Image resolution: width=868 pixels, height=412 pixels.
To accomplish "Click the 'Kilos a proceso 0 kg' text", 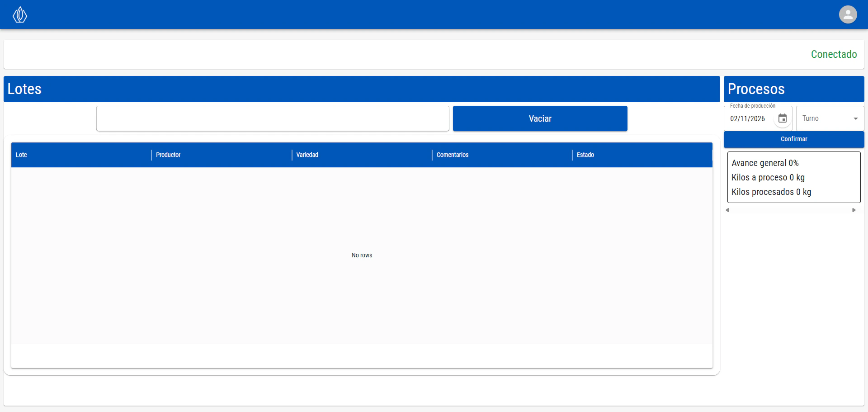I will point(768,177).
